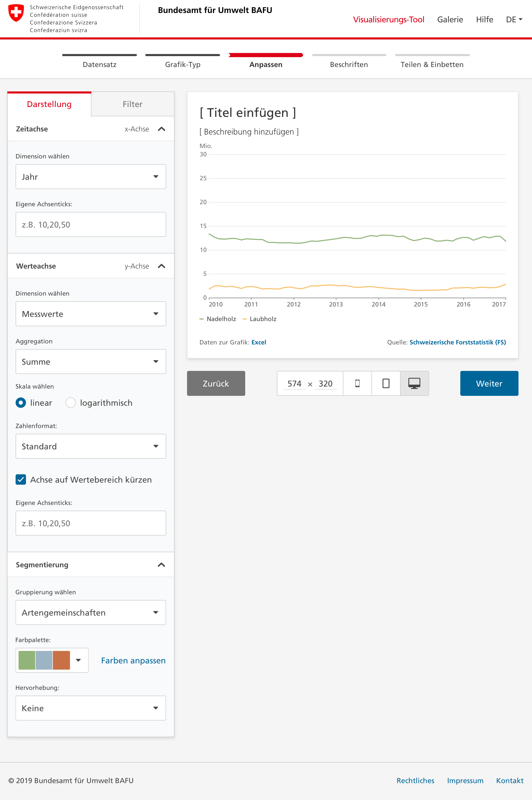
Task: Select the tablet preview icon
Action: pyautogui.click(x=386, y=383)
